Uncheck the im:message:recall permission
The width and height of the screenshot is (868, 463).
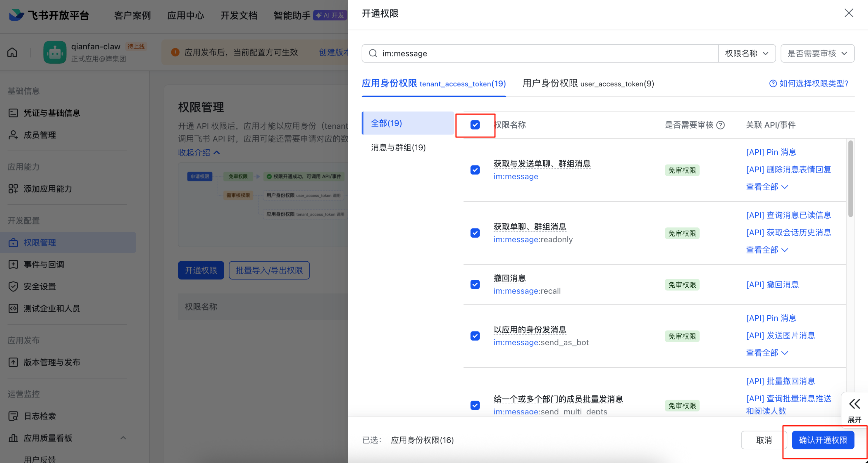(475, 284)
